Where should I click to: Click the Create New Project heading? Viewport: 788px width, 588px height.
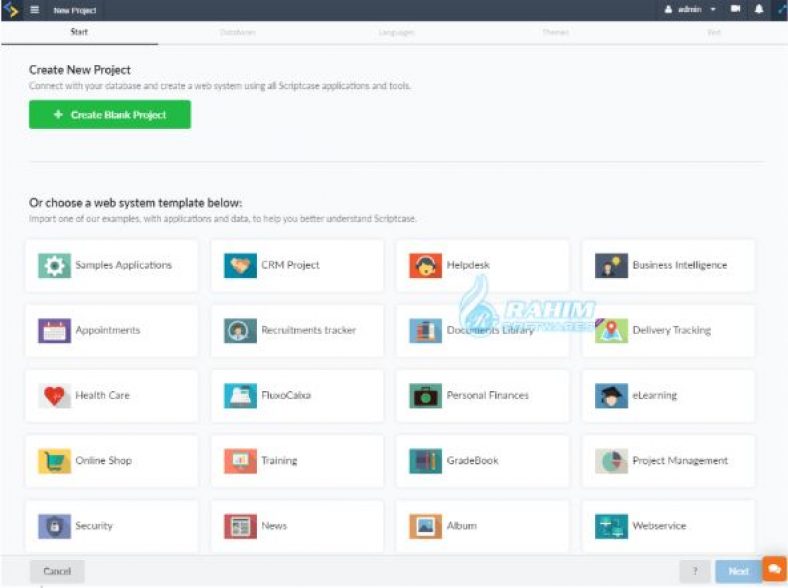point(79,70)
